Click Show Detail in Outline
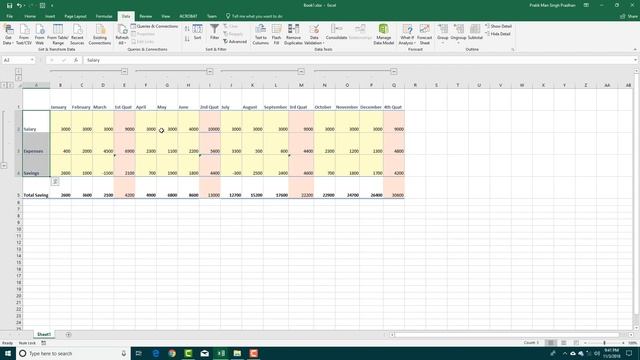 pos(498,26)
